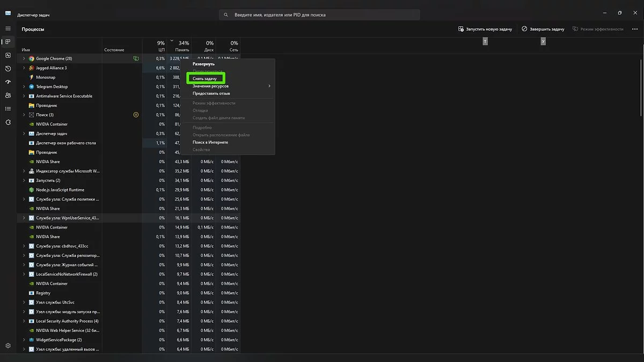Open the hamburger navigation menu

pyautogui.click(x=8, y=28)
